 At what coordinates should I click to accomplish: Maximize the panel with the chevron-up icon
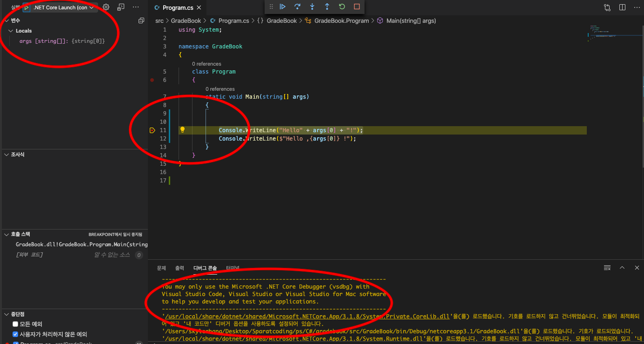pyautogui.click(x=622, y=268)
